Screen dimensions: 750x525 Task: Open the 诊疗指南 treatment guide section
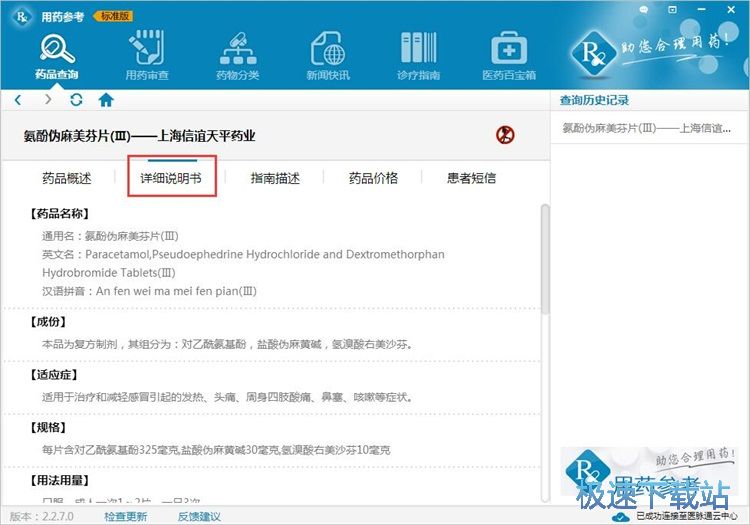coord(419,56)
